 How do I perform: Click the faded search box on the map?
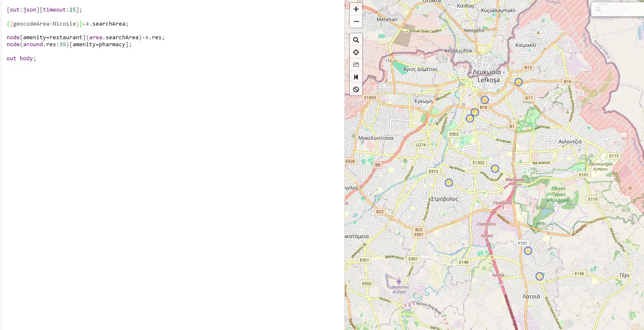coord(617,9)
